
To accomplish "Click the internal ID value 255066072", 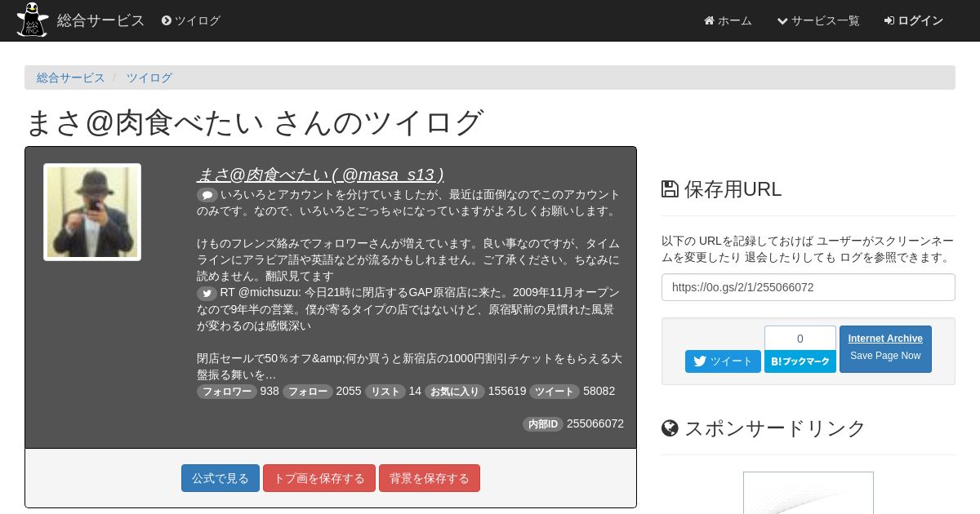I will (x=595, y=424).
